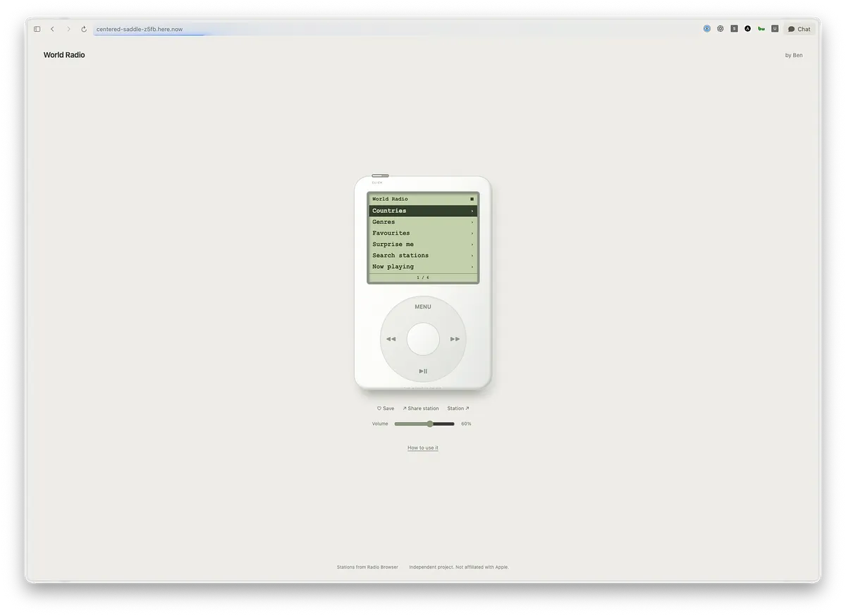Flip the click switch atop the iPod
This screenshot has width=846, height=616.
tap(380, 175)
